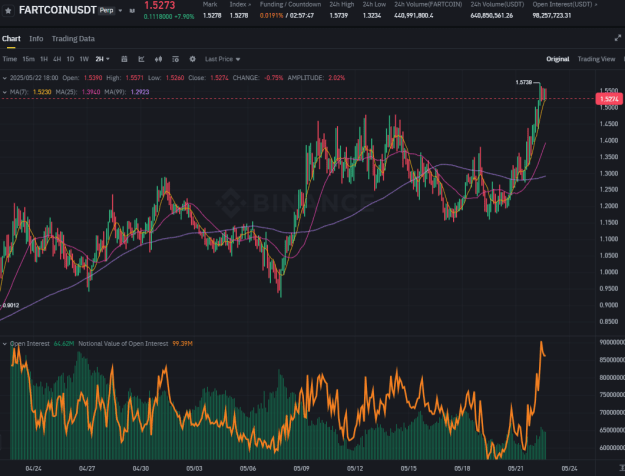Open the technical indicators icon
The image size is (625, 476).
141,59
